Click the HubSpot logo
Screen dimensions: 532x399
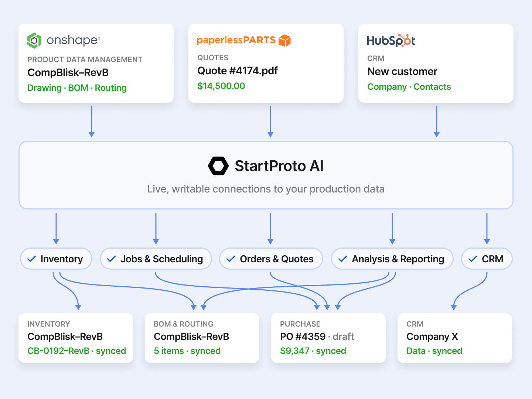[391, 40]
